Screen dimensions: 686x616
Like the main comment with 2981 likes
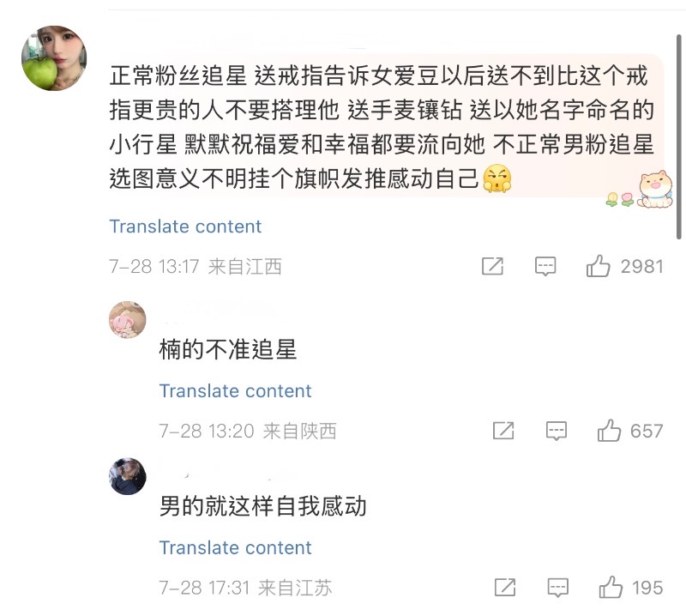click(599, 267)
